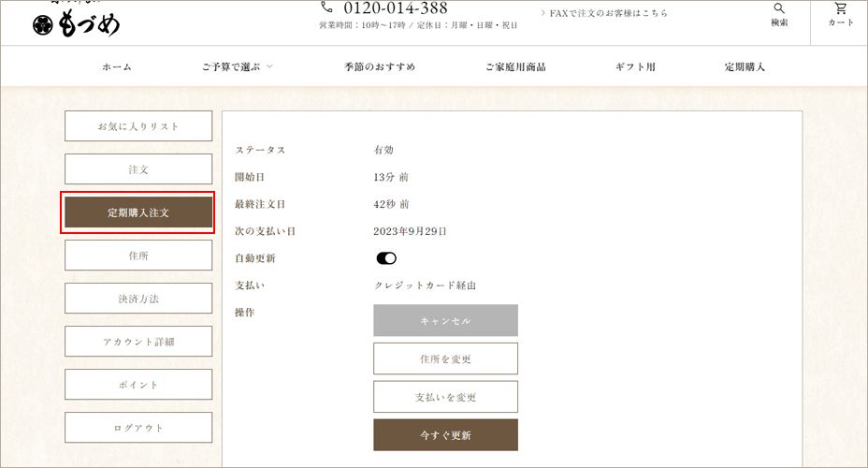This screenshot has height=468, width=868.
Task: Open 定期購入 in top navigation
Action: point(745,67)
